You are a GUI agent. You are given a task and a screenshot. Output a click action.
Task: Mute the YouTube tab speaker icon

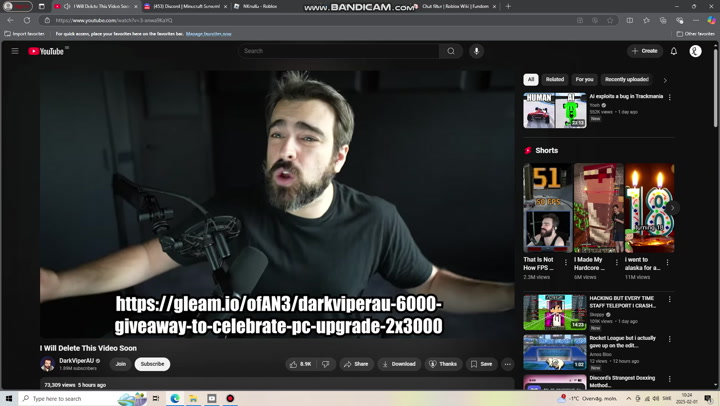point(67,6)
